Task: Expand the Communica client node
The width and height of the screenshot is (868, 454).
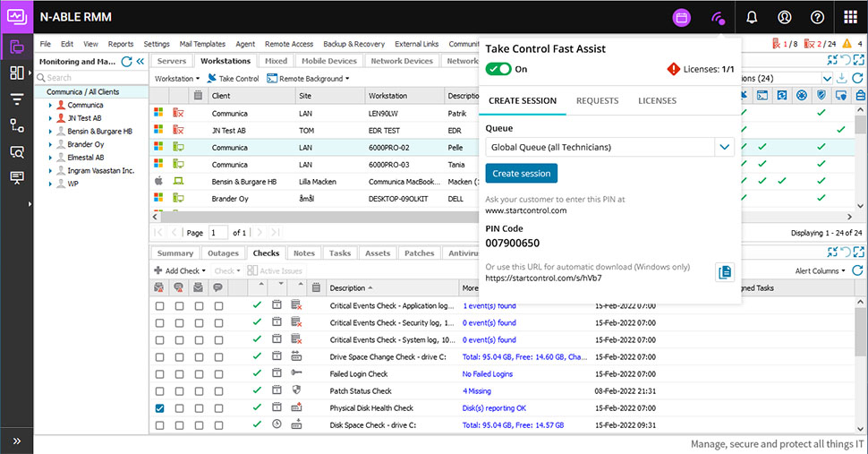Action: coord(50,105)
